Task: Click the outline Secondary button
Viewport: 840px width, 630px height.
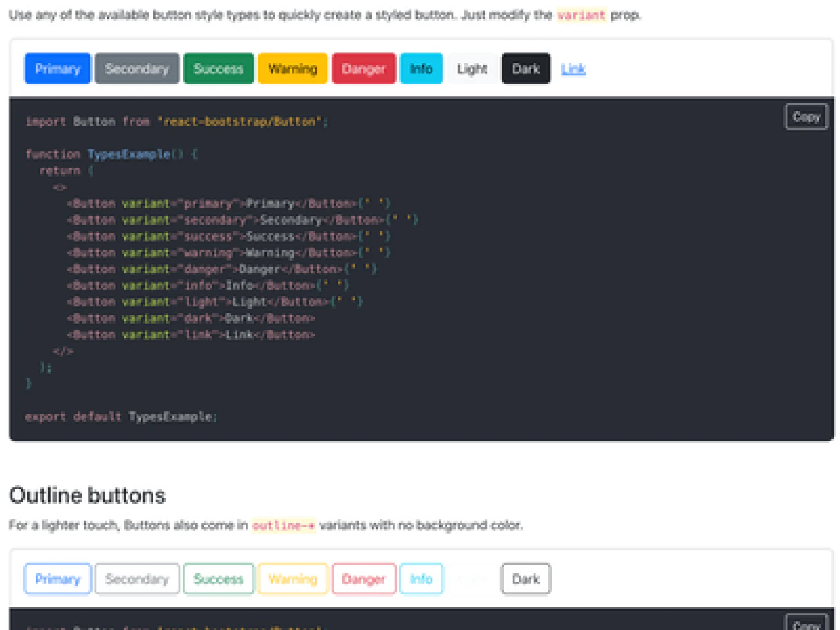Action: (x=136, y=579)
